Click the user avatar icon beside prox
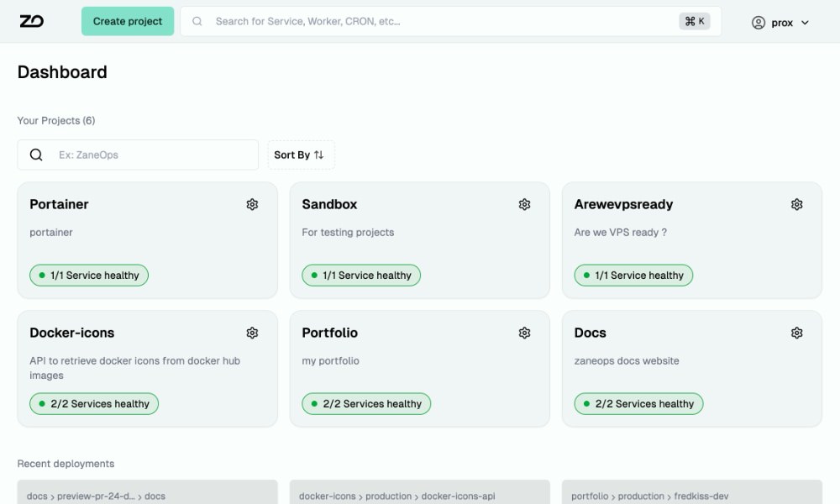Viewport: 840px width, 504px height. tap(758, 22)
